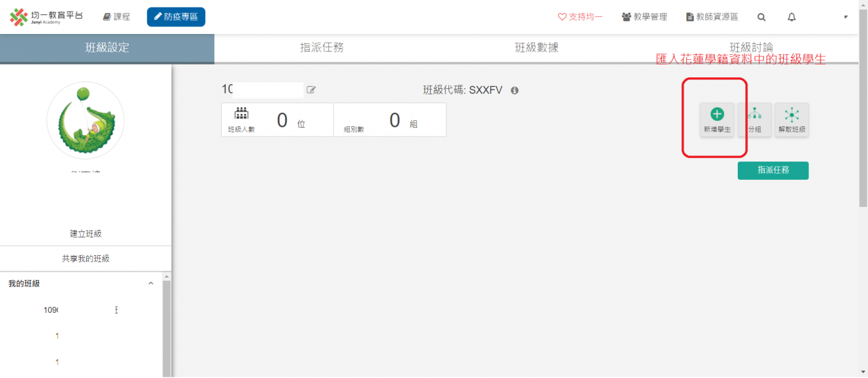Viewport: 868px width, 378px height.
Task: Collapse the 我的班級 section chevron
Action: click(151, 284)
